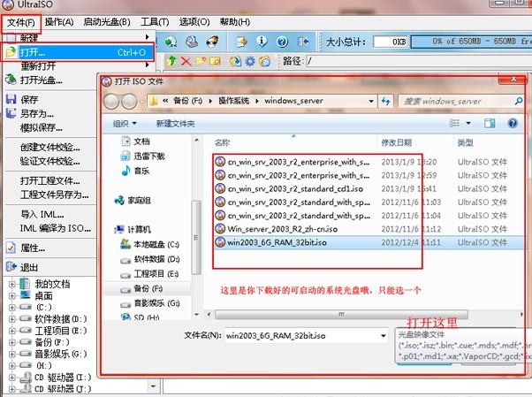Click the green up-folder arrow icon

tap(171, 60)
